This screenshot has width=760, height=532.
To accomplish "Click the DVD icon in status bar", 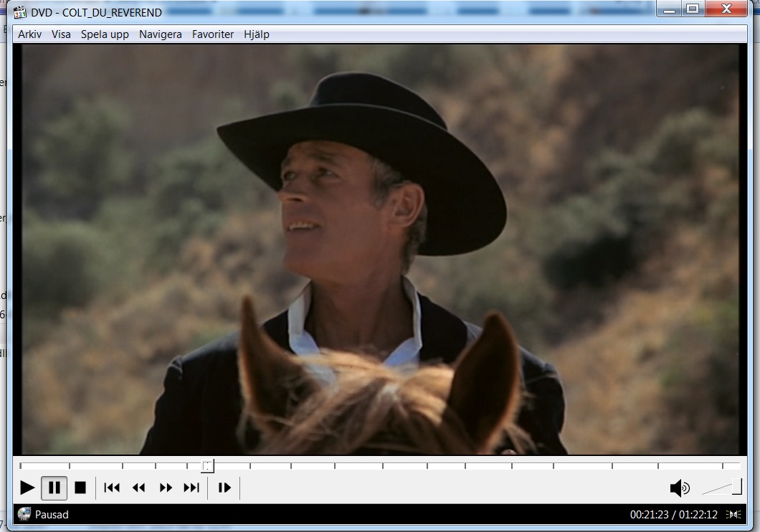I will [x=24, y=514].
